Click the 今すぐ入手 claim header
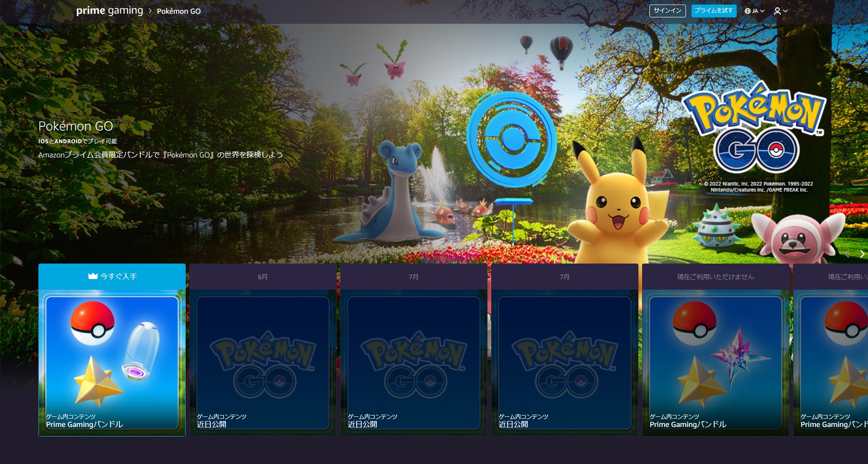 coord(112,276)
